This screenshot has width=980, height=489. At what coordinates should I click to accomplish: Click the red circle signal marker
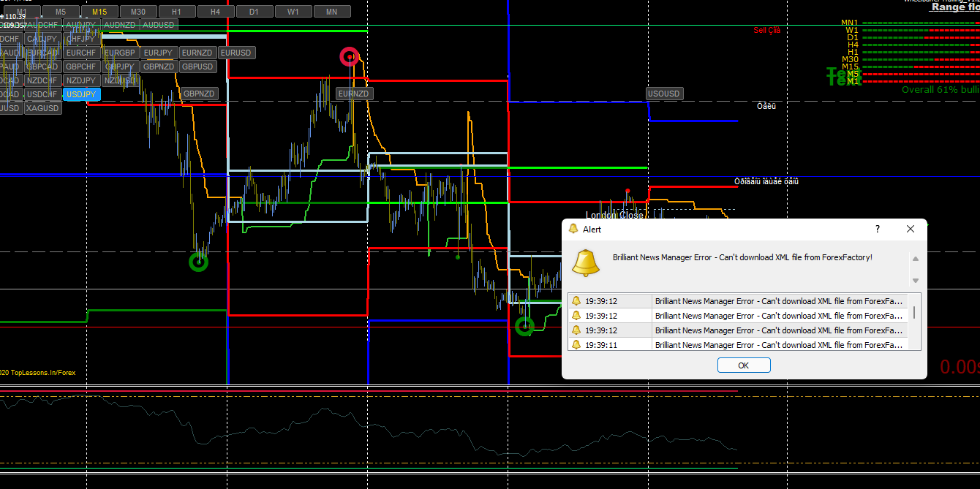[350, 56]
